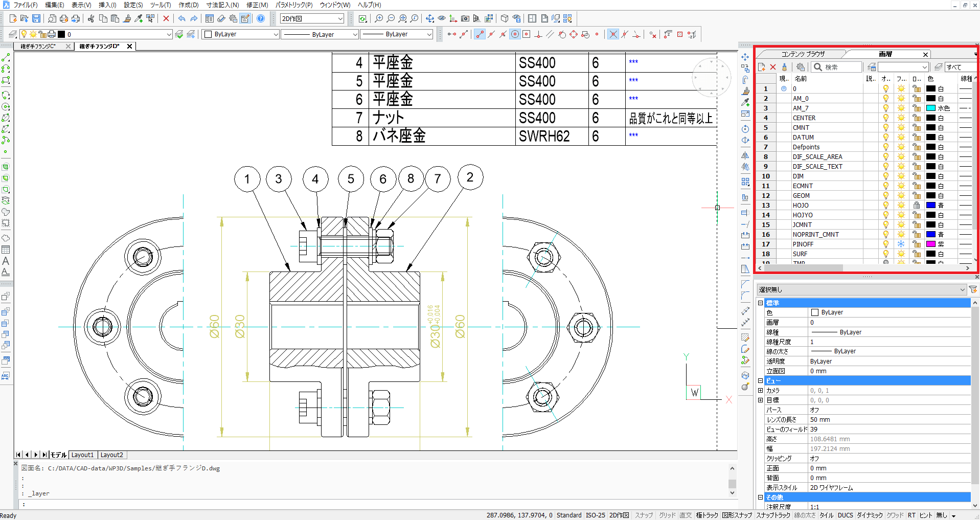This screenshot has height=520, width=980.
Task: Click the blue color swatch of HOJO layer
Action: coord(931,205)
